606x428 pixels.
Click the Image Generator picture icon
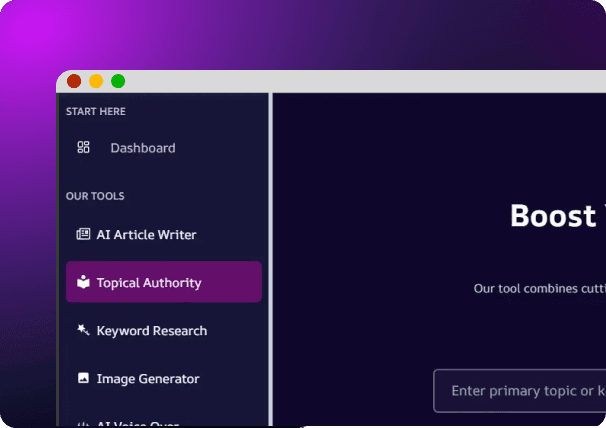pyautogui.click(x=83, y=378)
